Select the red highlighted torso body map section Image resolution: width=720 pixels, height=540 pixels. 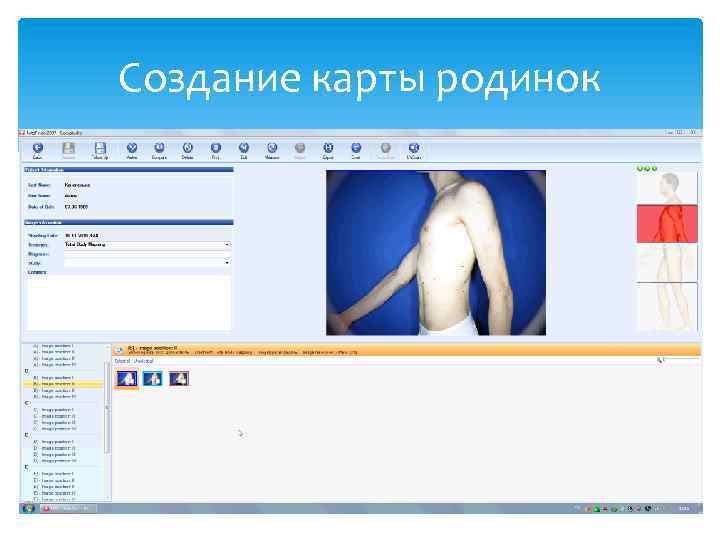point(667,224)
